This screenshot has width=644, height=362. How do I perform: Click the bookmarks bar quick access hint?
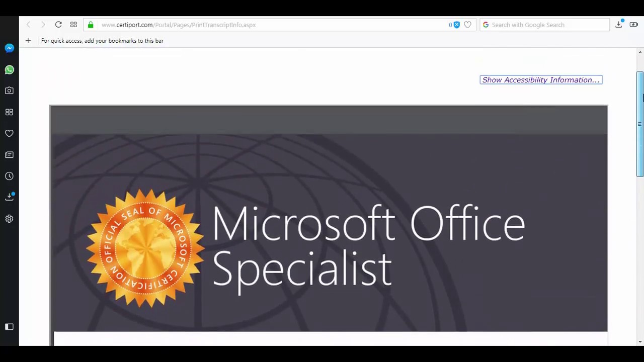102,41
